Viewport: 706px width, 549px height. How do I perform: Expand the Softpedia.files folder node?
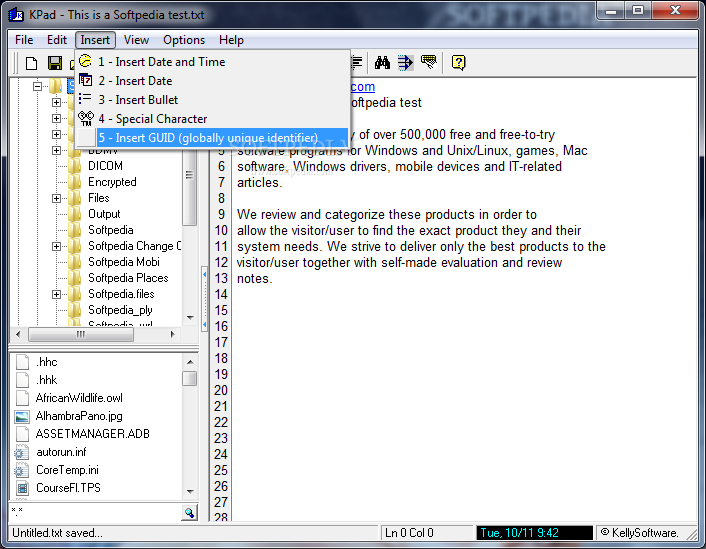pos(56,294)
